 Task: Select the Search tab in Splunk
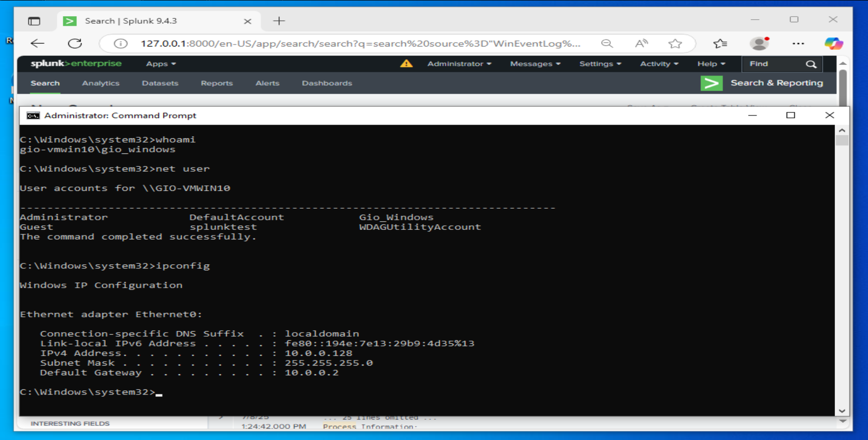(x=45, y=83)
